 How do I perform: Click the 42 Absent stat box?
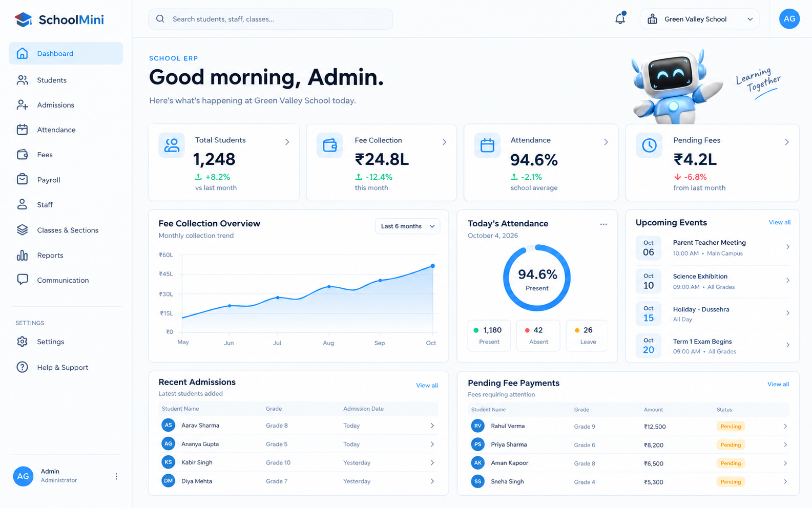click(538, 335)
